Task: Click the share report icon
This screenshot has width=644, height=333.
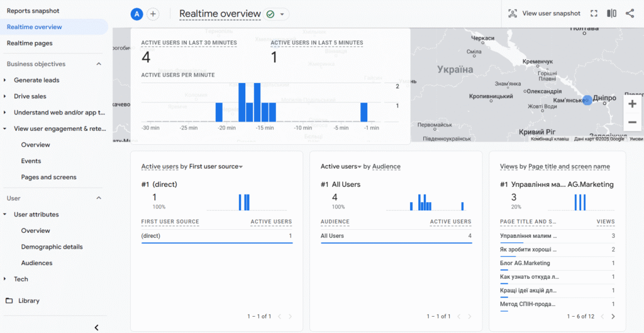Action: [x=630, y=14]
